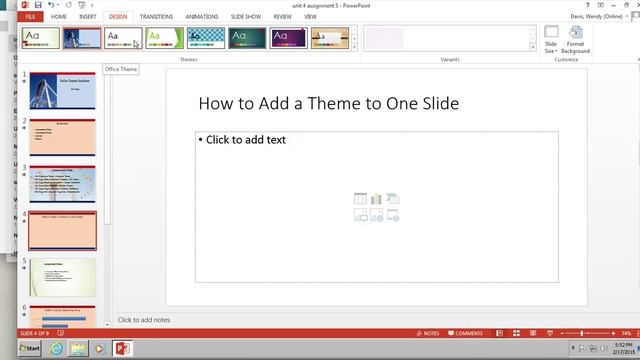Expand the Variants gallery More arrow

533,47
